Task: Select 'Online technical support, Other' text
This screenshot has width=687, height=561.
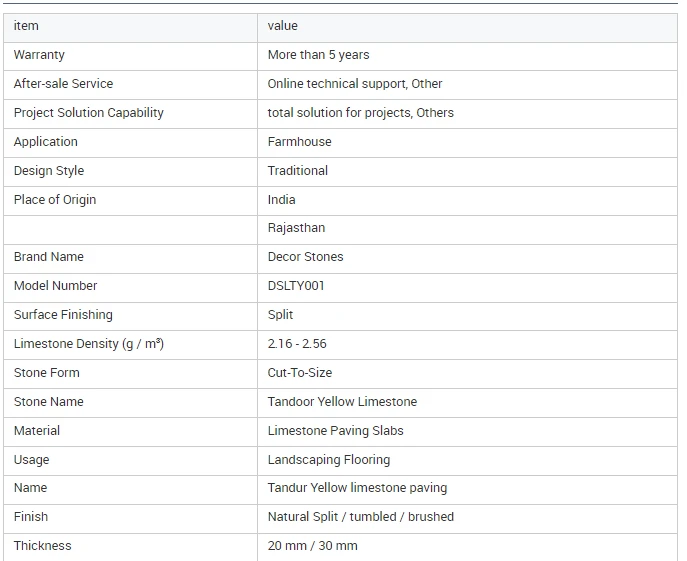Action: pyautogui.click(x=354, y=84)
